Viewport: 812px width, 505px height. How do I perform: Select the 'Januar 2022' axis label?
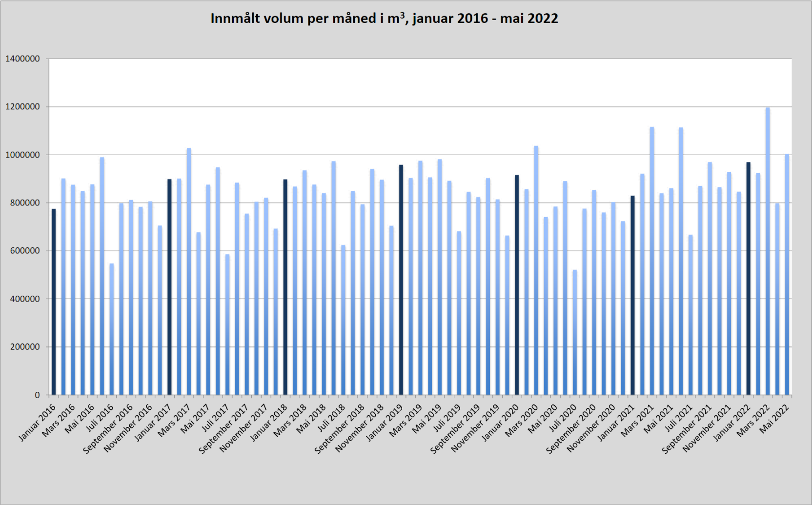coord(731,423)
